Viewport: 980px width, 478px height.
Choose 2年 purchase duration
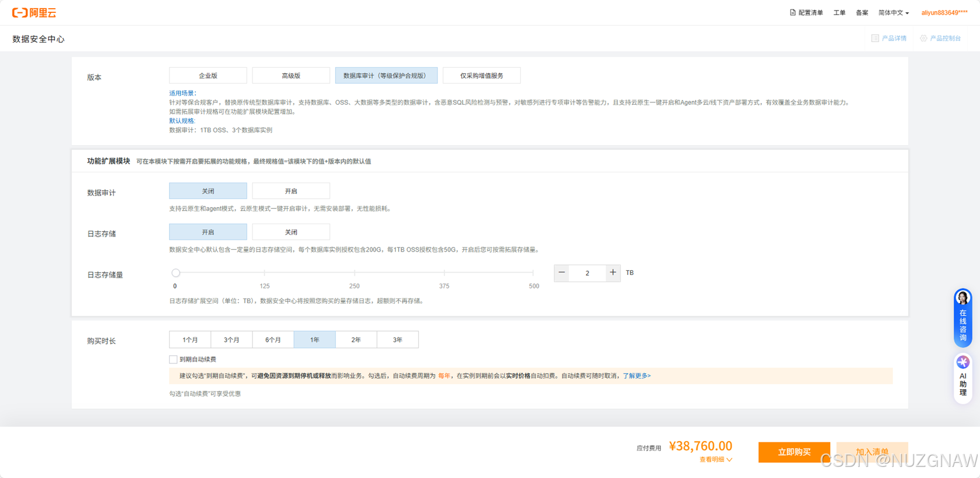tap(356, 339)
